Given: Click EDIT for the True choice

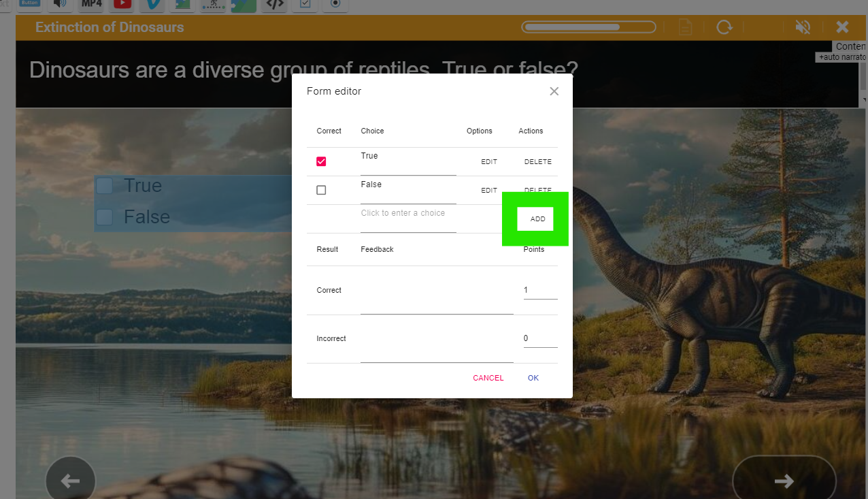Looking at the screenshot, I should [489, 162].
